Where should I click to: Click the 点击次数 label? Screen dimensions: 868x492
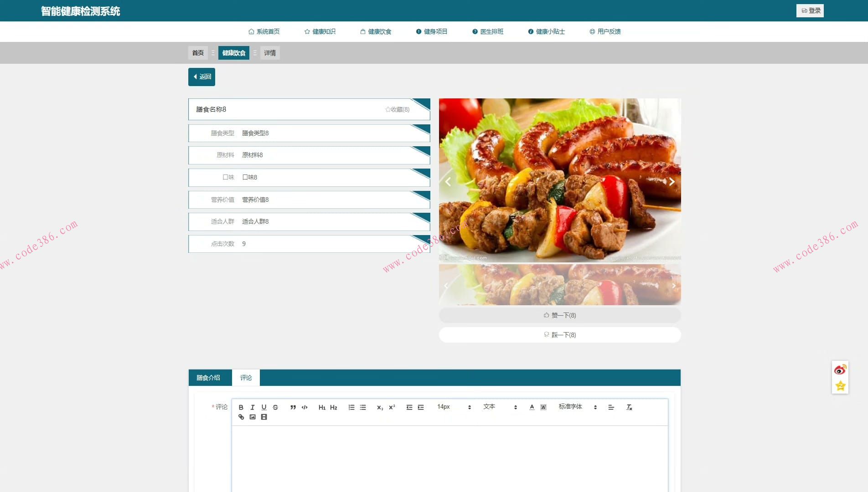pyautogui.click(x=222, y=244)
